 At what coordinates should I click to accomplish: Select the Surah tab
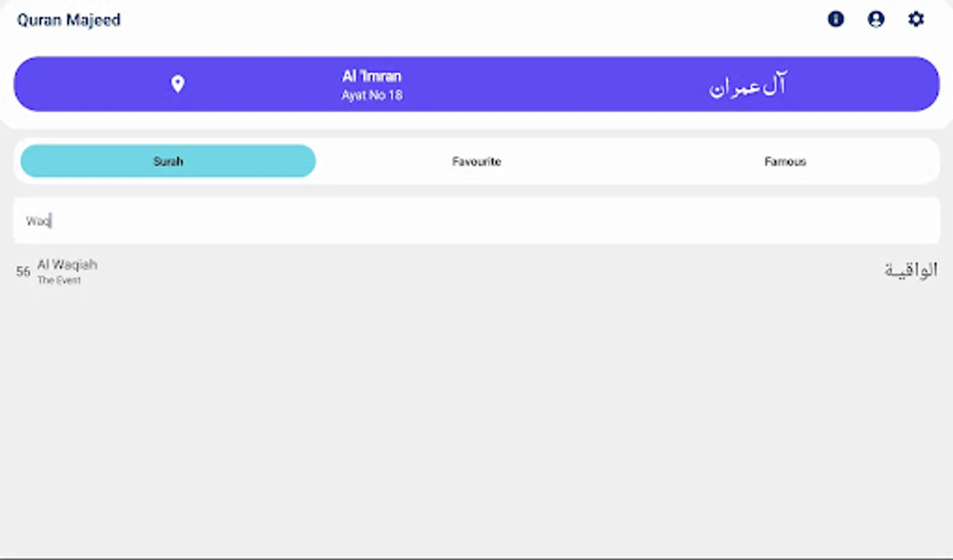click(168, 161)
